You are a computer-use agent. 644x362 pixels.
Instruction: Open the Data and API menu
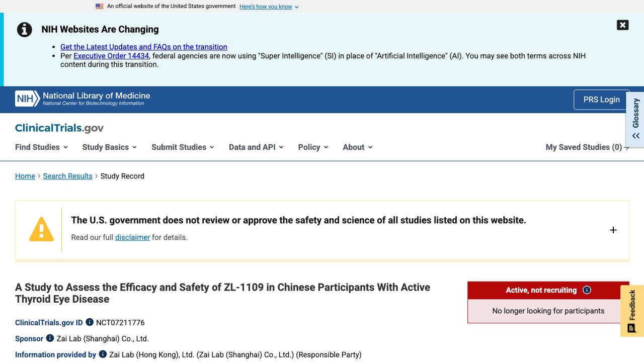[256, 147]
